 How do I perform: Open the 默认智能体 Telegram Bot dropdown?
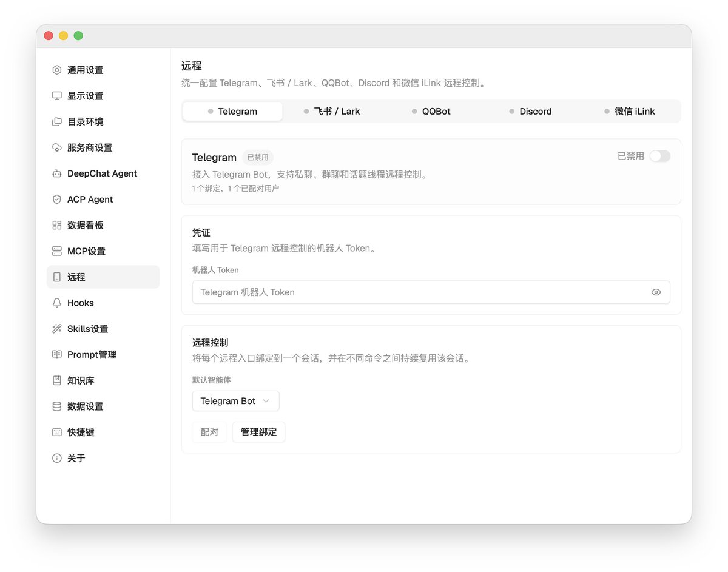(235, 401)
